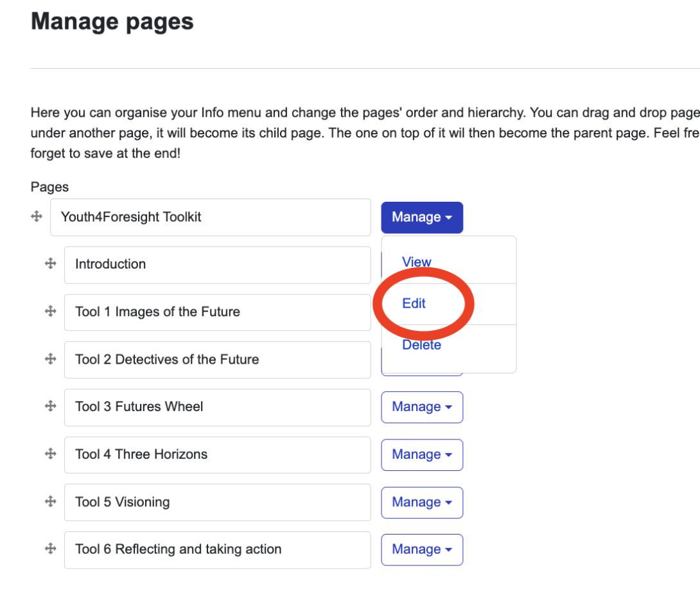This screenshot has width=700, height=602.
Task: Click the Introduction page name field
Action: (217, 264)
